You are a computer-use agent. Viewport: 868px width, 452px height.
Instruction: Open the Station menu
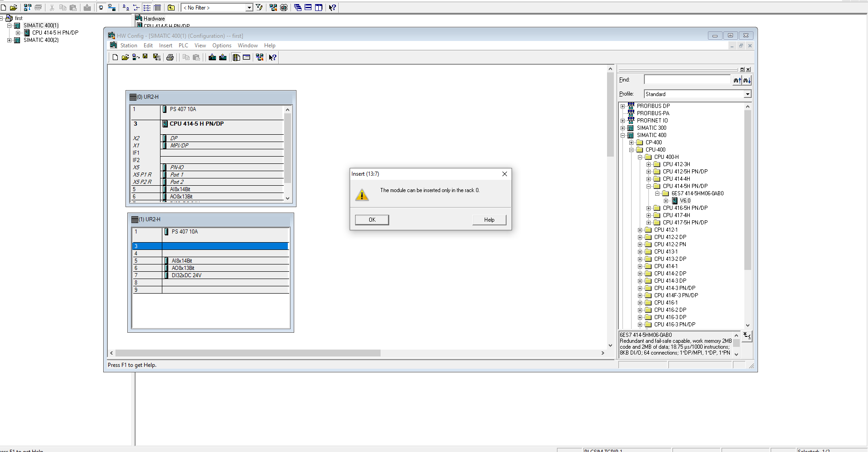click(129, 46)
